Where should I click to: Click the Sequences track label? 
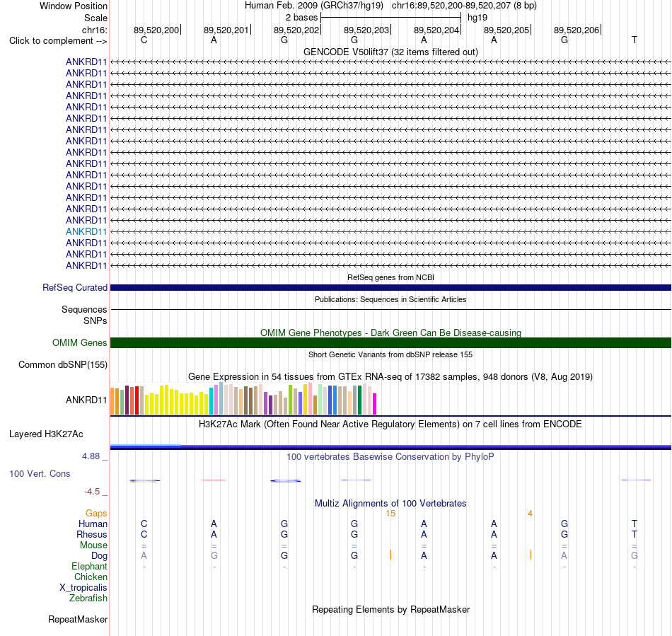pyautogui.click(x=84, y=309)
